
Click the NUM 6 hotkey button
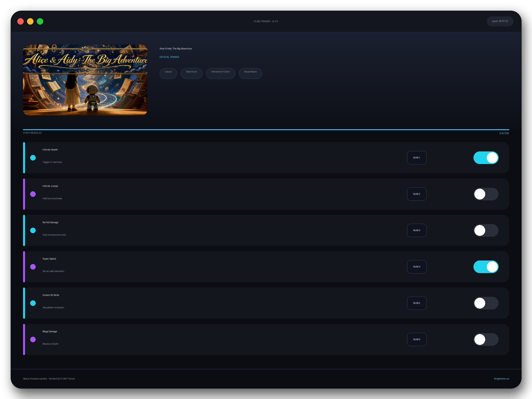[x=417, y=339]
